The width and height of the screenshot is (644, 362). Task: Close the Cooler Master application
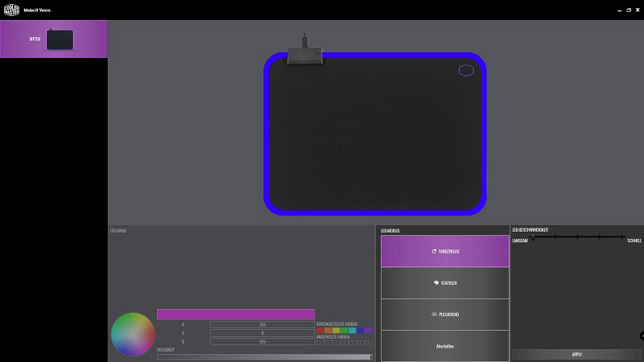coord(638,10)
